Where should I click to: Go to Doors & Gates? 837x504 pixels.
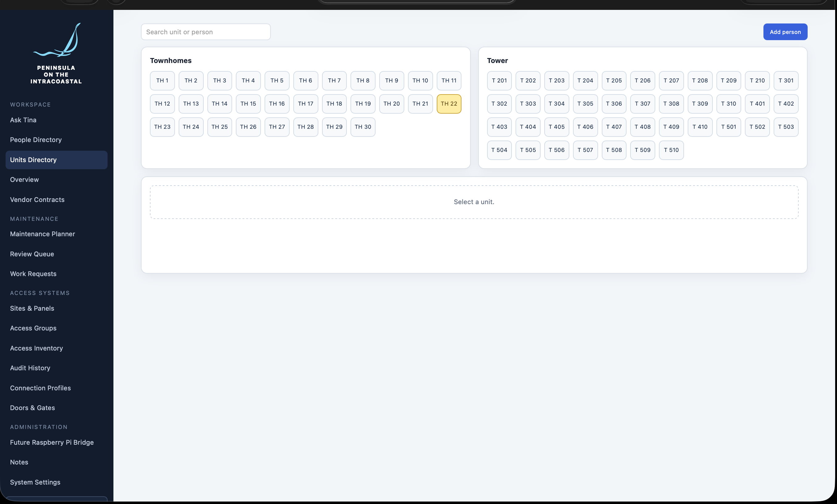click(x=56, y=408)
